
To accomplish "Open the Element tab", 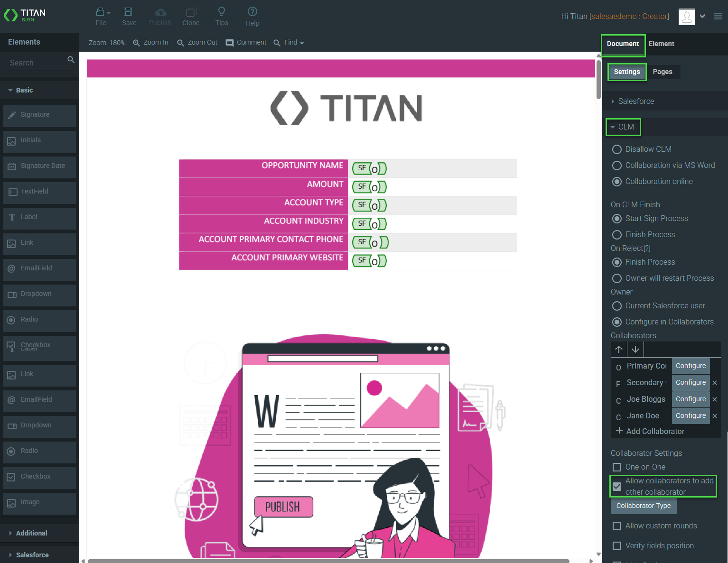I will point(662,44).
